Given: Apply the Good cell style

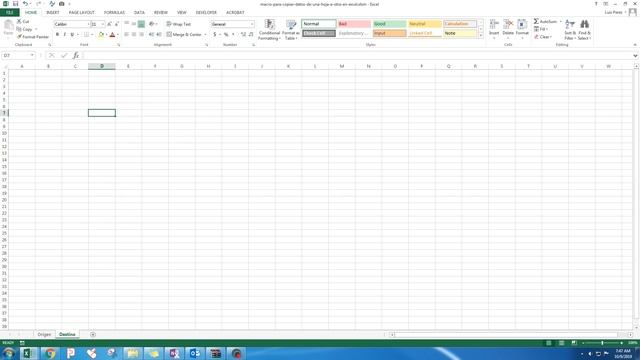Looking at the screenshot, I should coord(389,24).
